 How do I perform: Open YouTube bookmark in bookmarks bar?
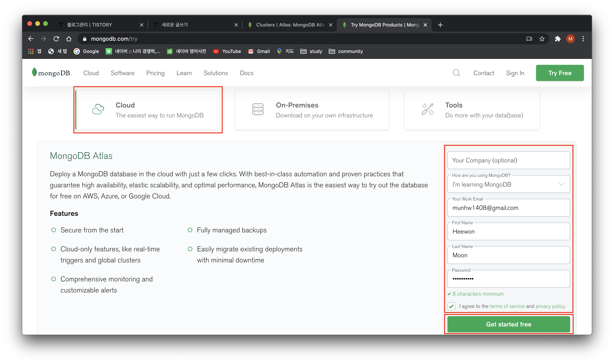[227, 51]
